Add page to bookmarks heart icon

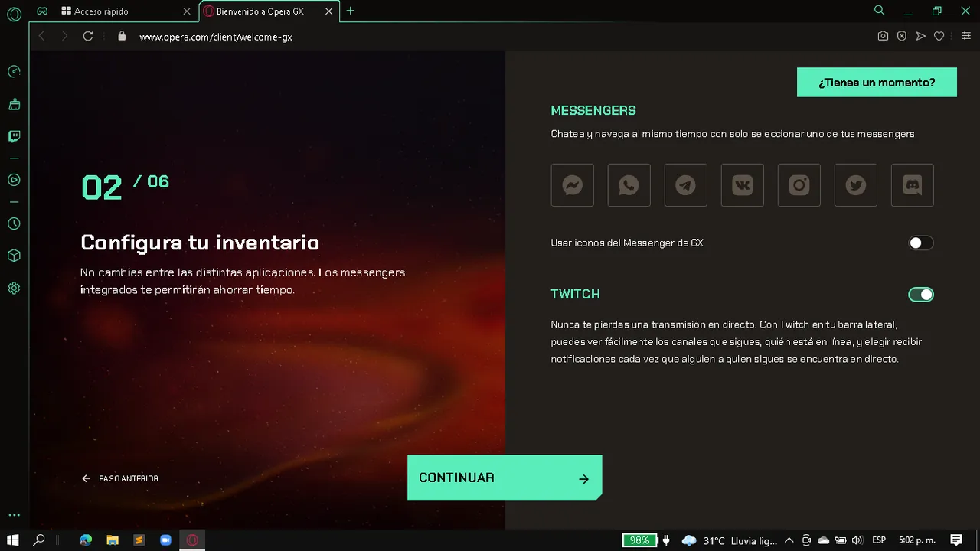(x=939, y=36)
